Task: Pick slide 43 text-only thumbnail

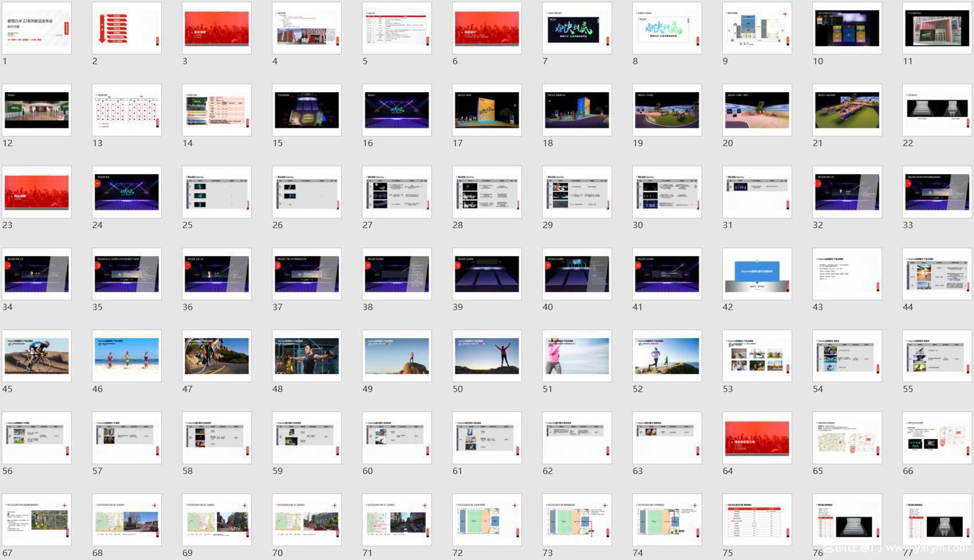Action: click(847, 274)
